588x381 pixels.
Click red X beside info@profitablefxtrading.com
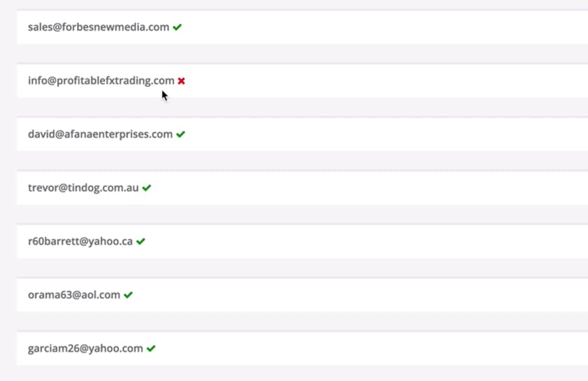pyautogui.click(x=181, y=81)
